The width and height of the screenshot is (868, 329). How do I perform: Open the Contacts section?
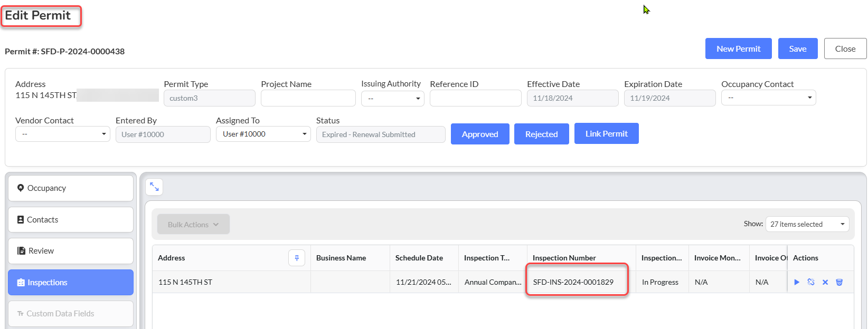click(71, 219)
